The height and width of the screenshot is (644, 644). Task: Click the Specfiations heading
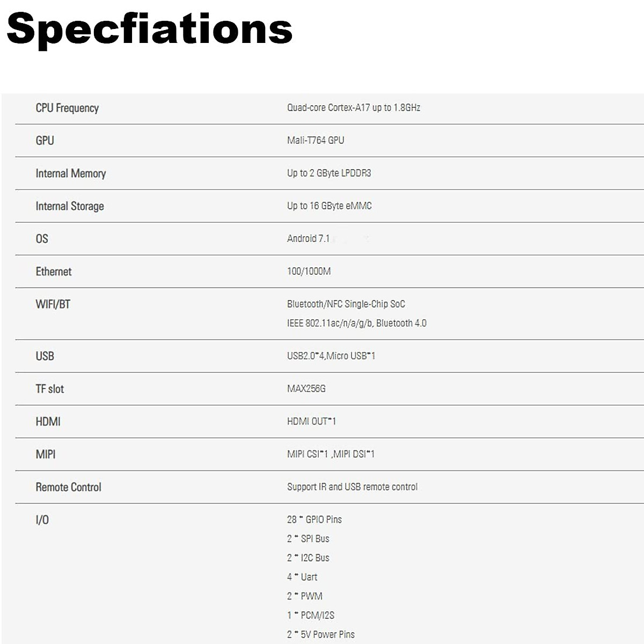coord(149,29)
